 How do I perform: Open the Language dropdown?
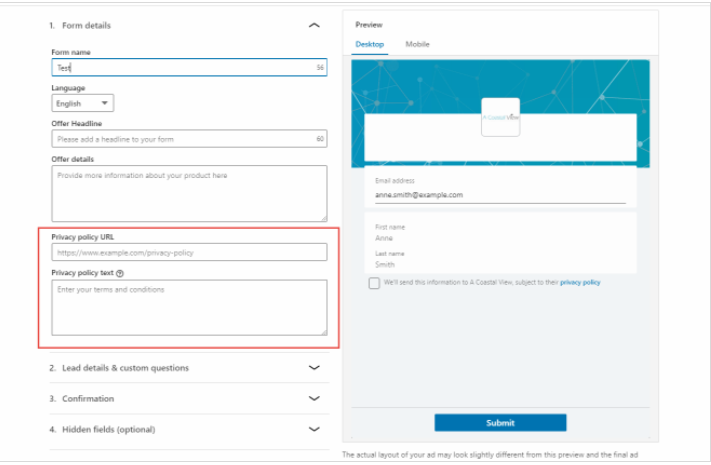pyautogui.click(x=83, y=103)
